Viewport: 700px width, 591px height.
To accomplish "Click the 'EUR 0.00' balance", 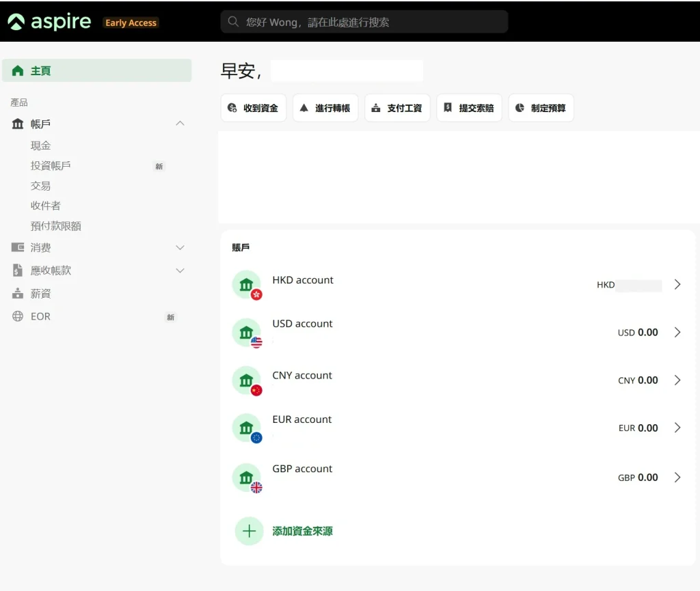I will 638,428.
